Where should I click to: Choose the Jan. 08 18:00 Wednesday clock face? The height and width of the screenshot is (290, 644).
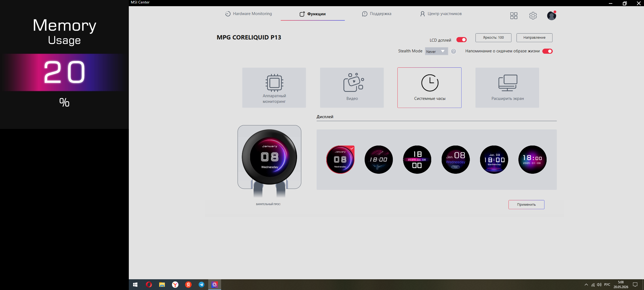click(x=494, y=160)
